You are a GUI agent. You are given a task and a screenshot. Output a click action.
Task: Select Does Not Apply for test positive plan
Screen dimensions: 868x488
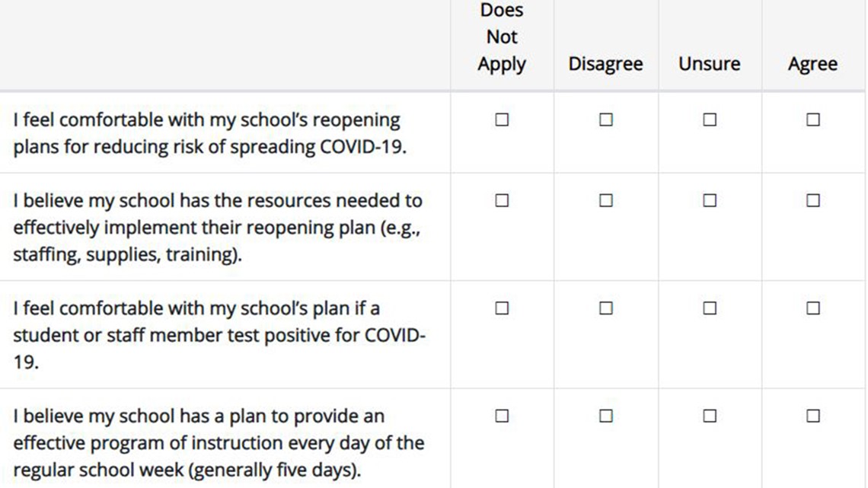(502, 308)
